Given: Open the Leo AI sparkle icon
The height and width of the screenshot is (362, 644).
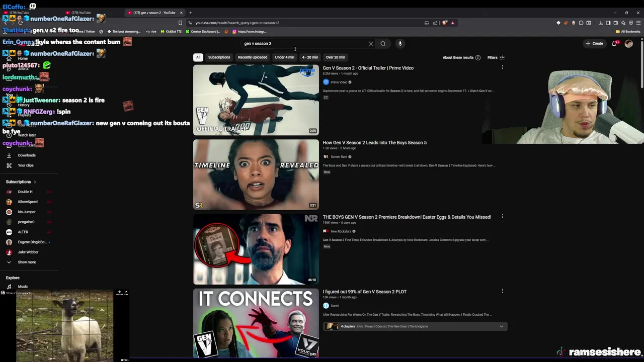Looking at the screenshot, I should click(623, 23).
